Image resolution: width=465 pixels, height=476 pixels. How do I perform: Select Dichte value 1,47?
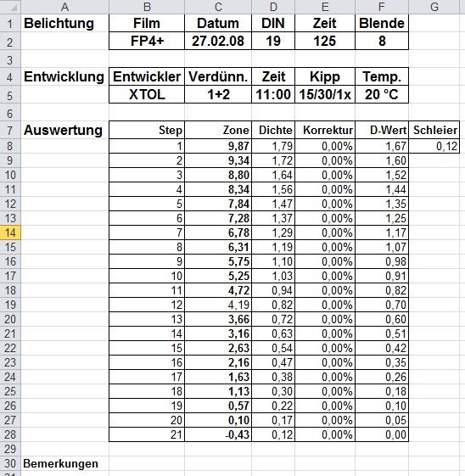pos(273,204)
